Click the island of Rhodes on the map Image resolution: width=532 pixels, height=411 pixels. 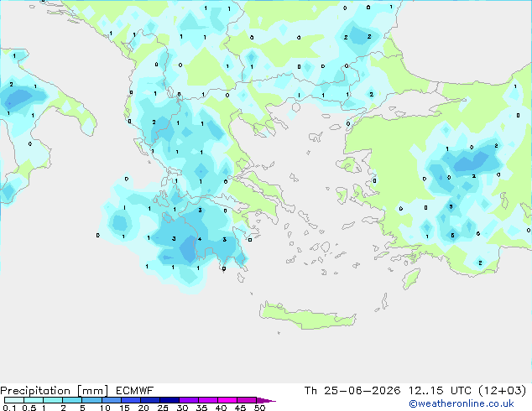point(411,278)
